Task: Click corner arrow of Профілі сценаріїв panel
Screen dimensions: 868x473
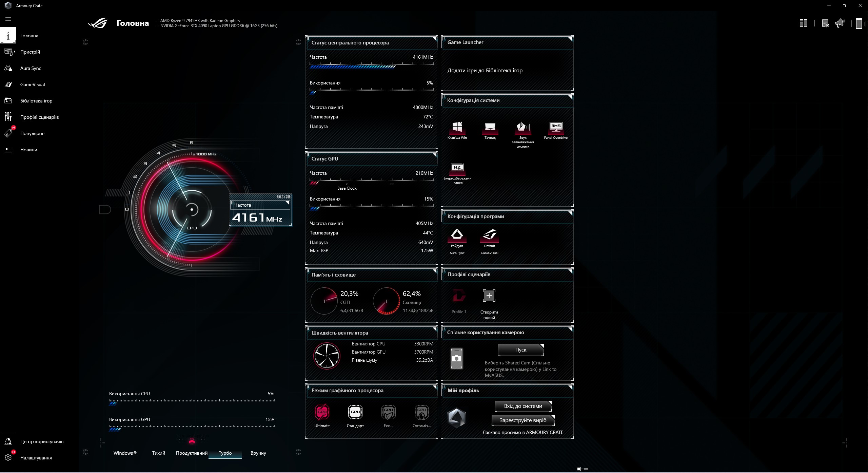Action: click(570, 271)
